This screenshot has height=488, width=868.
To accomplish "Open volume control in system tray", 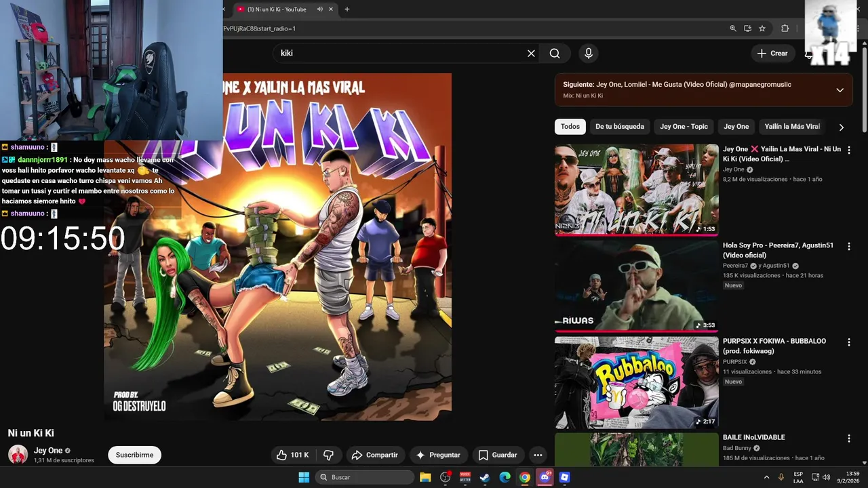I will coord(826,477).
